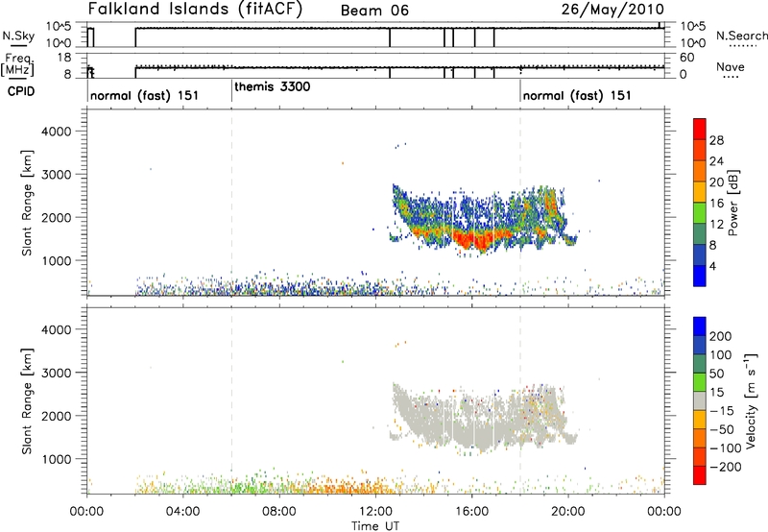Click the '60' Nave axis value
The width and height of the screenshot is (768, 532).
(x=686, y=58)
